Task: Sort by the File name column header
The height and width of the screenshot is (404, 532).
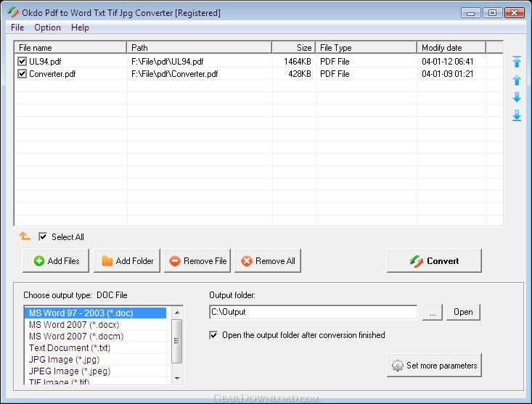Action: [70, 47]
